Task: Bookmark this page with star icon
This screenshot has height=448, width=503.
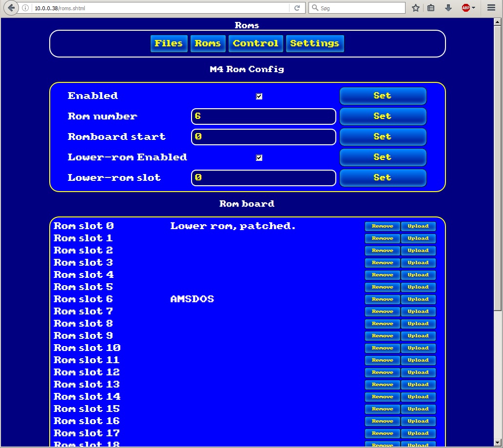Action: click(416, 8)
